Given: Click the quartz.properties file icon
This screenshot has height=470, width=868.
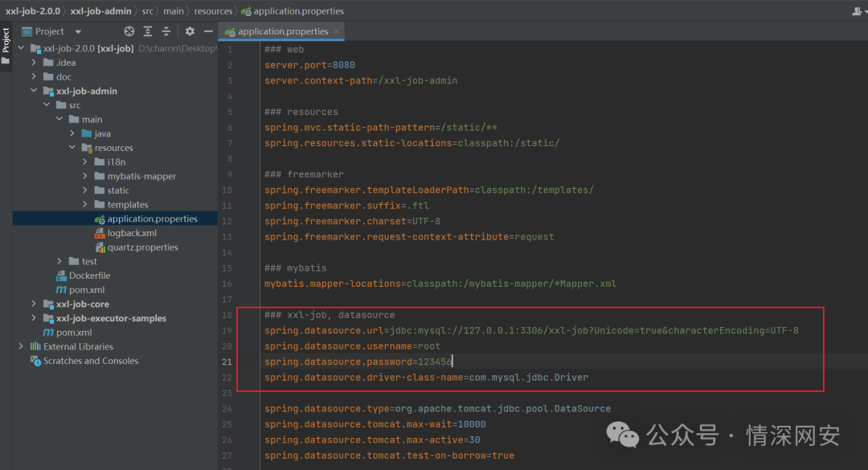Looking at the screenshot, I should click(x=100, y=247).
